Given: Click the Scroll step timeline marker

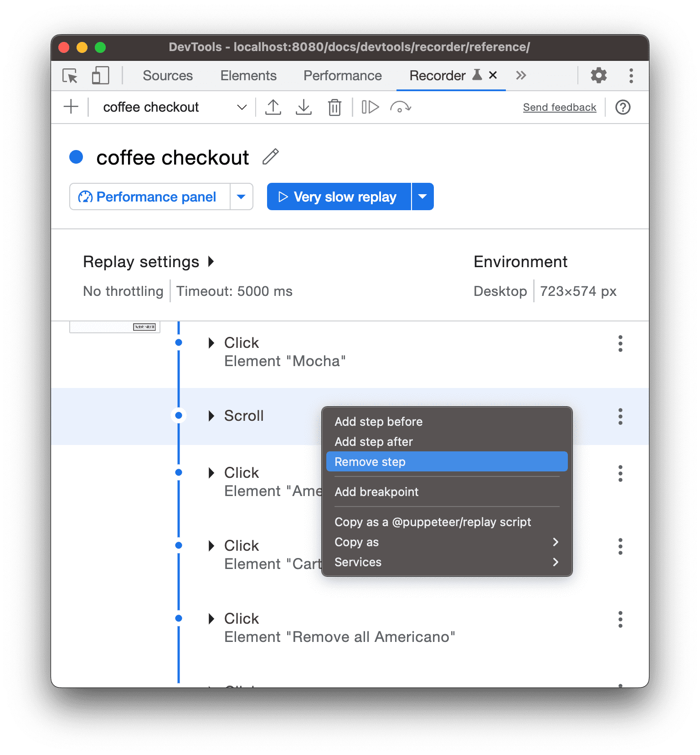Looking at the screenshot, I should (x=179, y=415).
